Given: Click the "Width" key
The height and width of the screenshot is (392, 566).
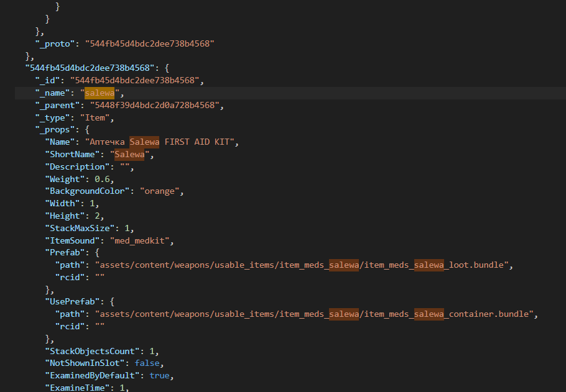Looking at the screenshot, I should click(62, 203).
